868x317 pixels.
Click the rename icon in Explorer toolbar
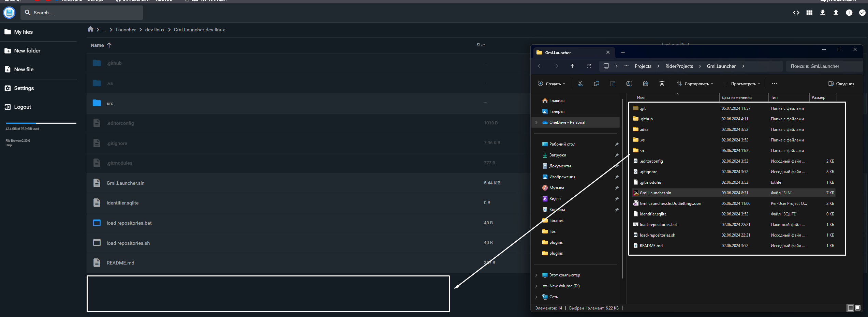629,84
